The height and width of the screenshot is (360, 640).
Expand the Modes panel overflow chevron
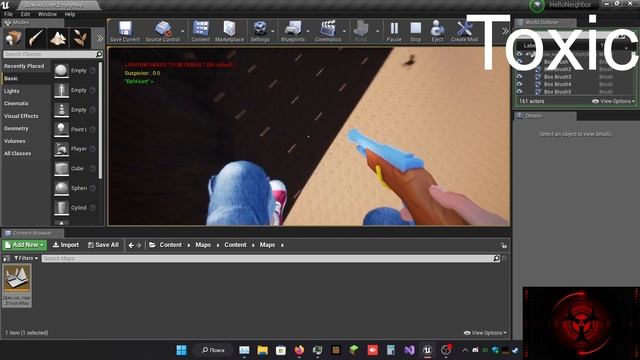coord(100,39)
